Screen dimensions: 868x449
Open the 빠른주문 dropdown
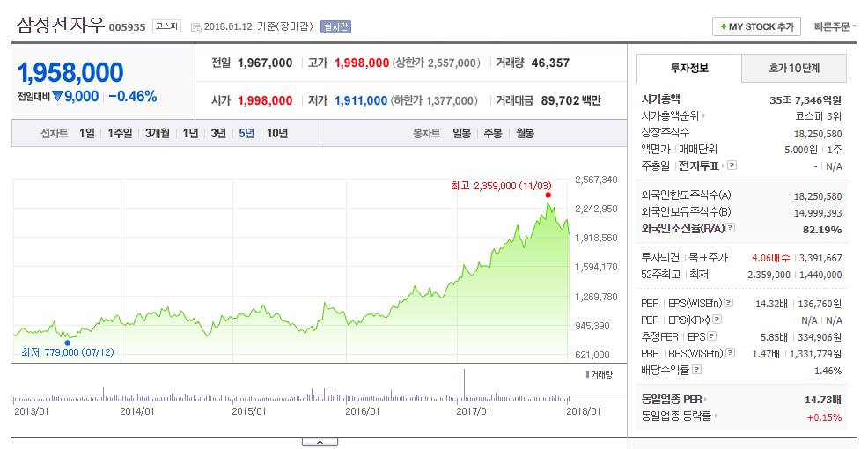[835, 26]
